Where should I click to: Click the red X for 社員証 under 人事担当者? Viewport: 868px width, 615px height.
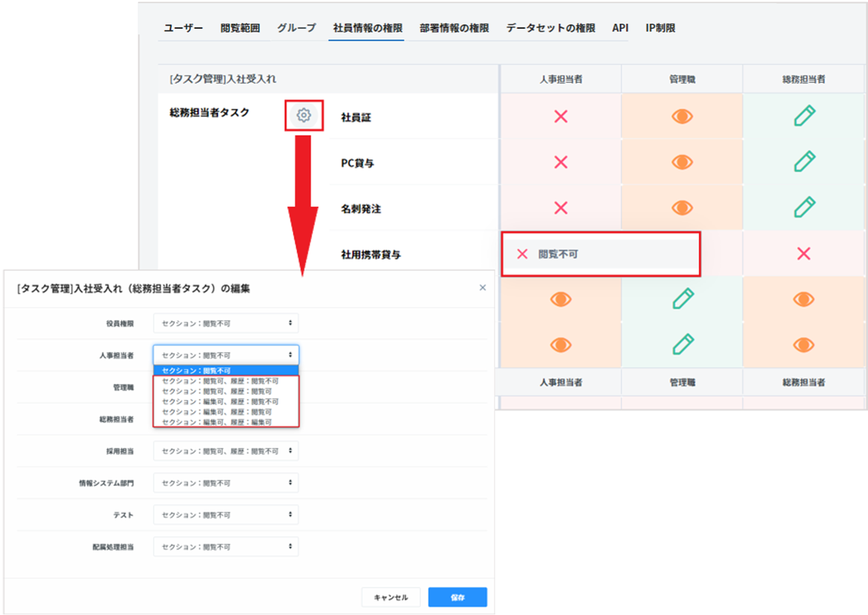pyautogui.click(x=560, y=117)
